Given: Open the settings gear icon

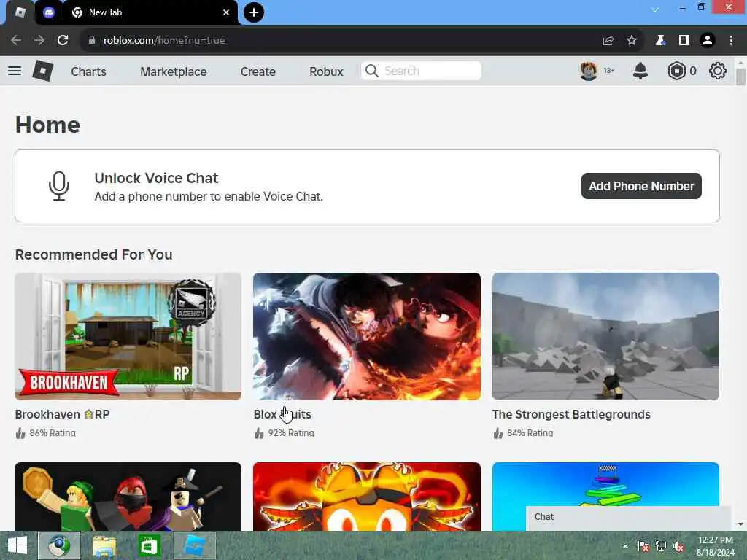Looking at the screenshot, I should pos(718,71).
